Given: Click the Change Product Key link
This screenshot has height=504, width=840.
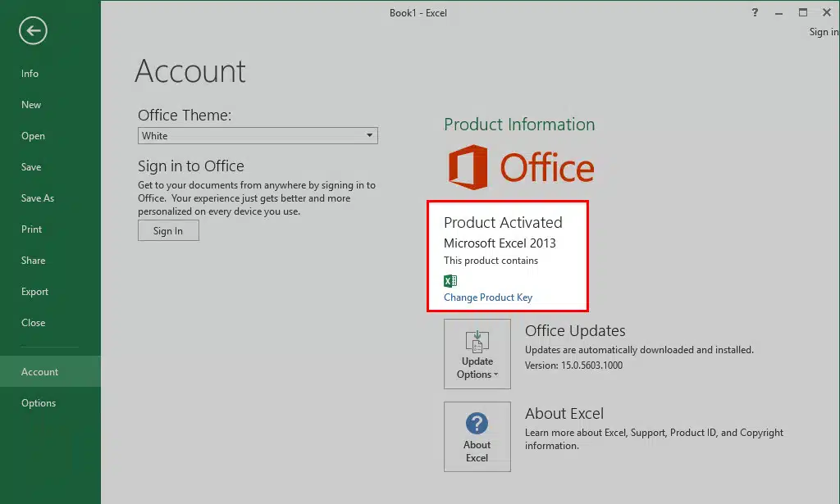Looking at the screenshot, I should [488, 297].
